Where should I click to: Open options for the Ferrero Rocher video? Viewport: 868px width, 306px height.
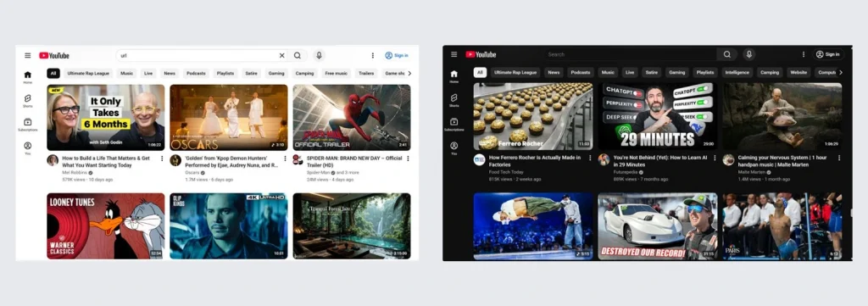coord(590,158)
